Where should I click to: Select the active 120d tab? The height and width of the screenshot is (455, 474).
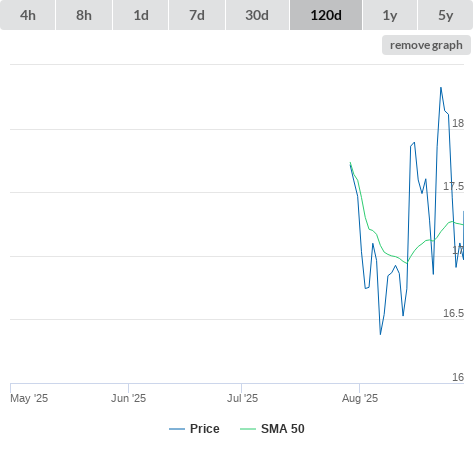click(326, 15)
